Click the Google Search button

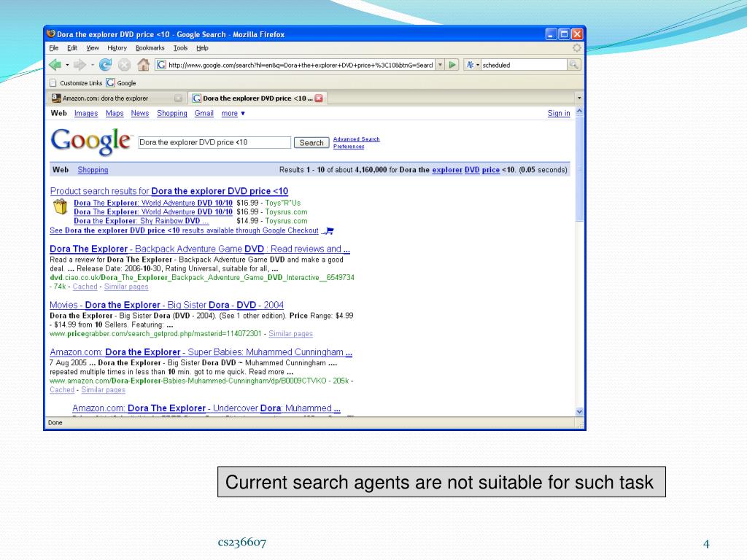pyautogui.click(x=311, y=142)
